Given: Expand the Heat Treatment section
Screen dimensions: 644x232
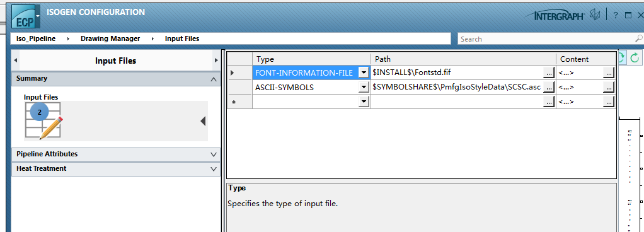Looking at the screenshot, I should [x=213, y=169].
